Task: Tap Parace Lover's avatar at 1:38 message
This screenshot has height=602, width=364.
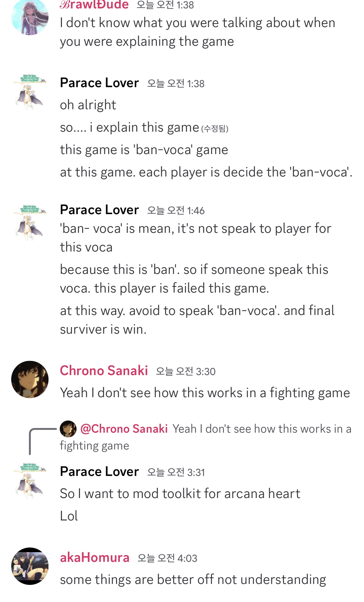Action: point(30,92)
